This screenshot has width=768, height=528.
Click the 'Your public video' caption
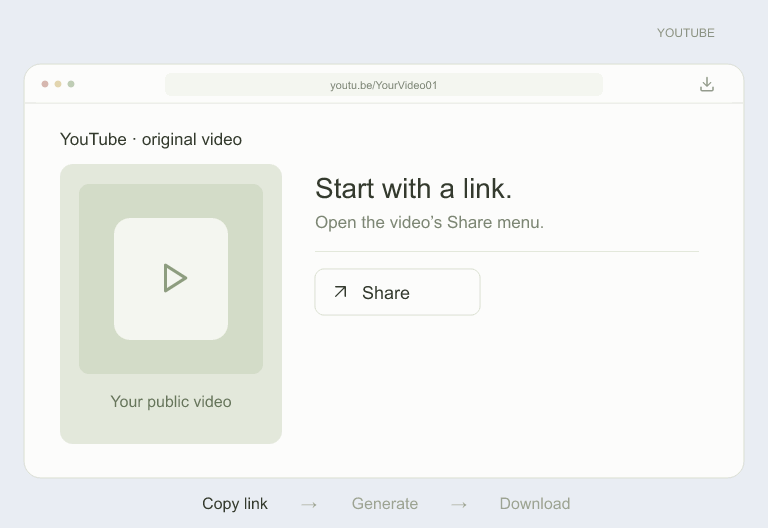click(171, 402)
